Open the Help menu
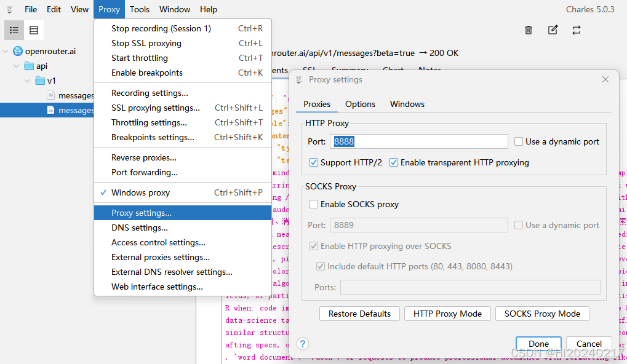 tap(209, 9)
